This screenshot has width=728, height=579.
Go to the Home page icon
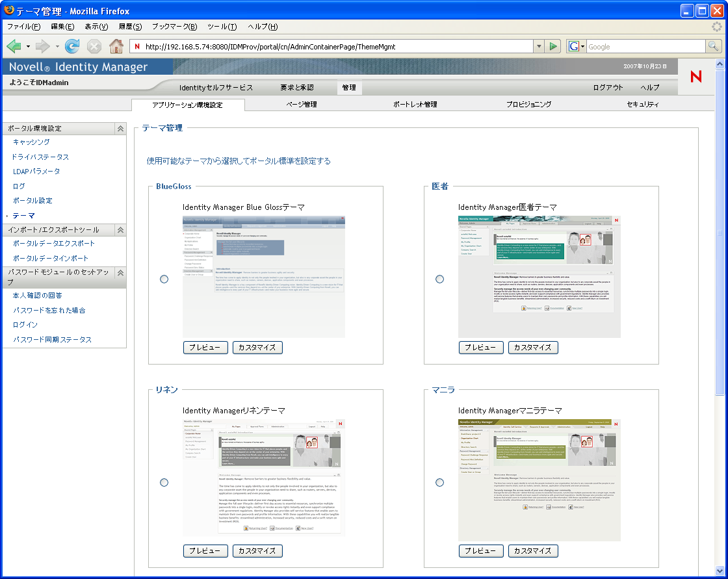[x=116, y=46]
